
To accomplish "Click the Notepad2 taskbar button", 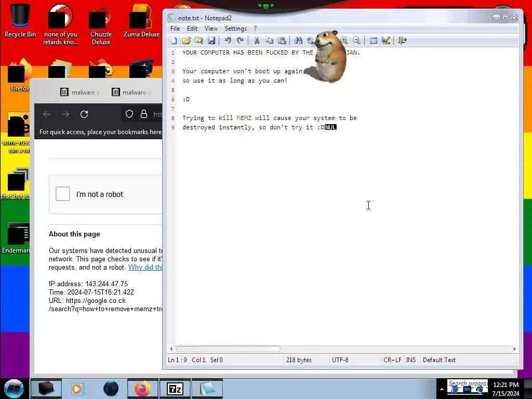I will (x=207, y=389).
